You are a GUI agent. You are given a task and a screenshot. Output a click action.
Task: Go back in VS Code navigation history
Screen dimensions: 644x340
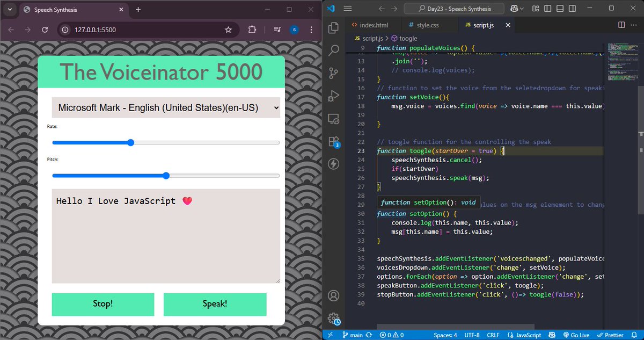click(382, 9)
